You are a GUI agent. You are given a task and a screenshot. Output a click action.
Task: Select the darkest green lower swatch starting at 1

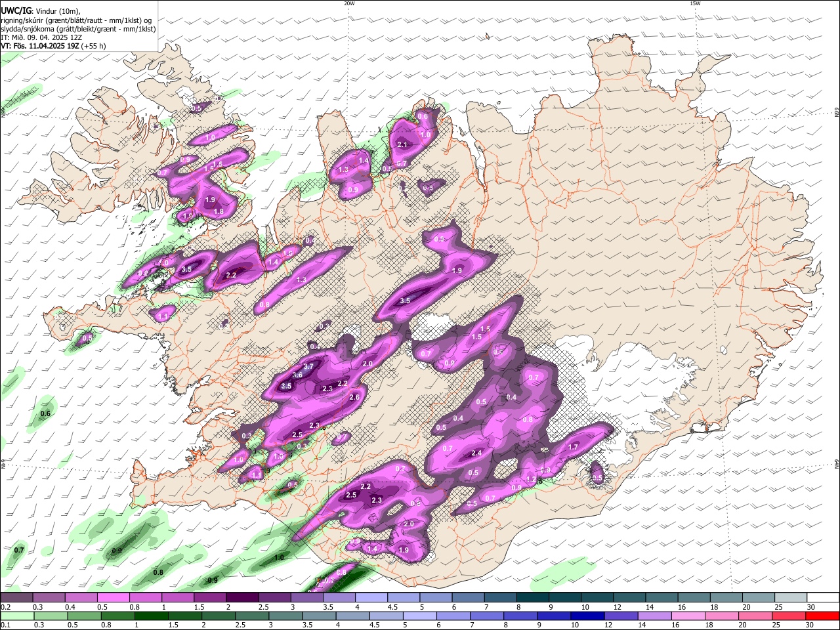pyautogui.click(x=150, y=616)
